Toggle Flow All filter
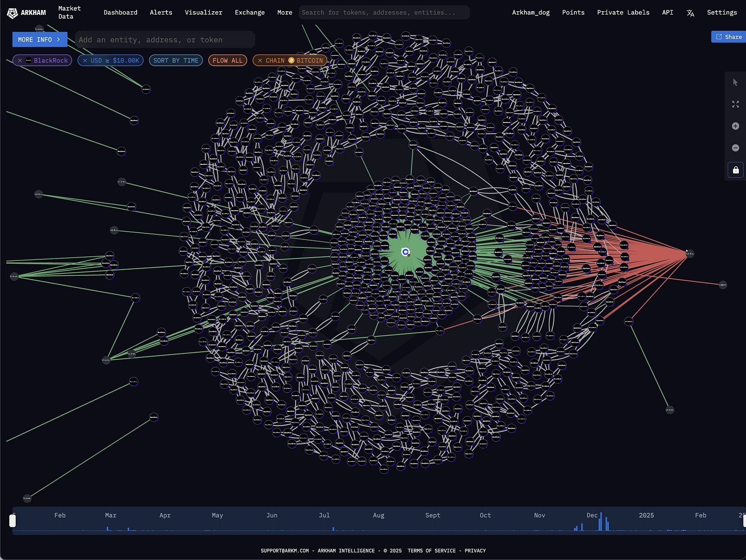Image resolution: width=746 pixels, height=560 pixels. pos(228,61)
